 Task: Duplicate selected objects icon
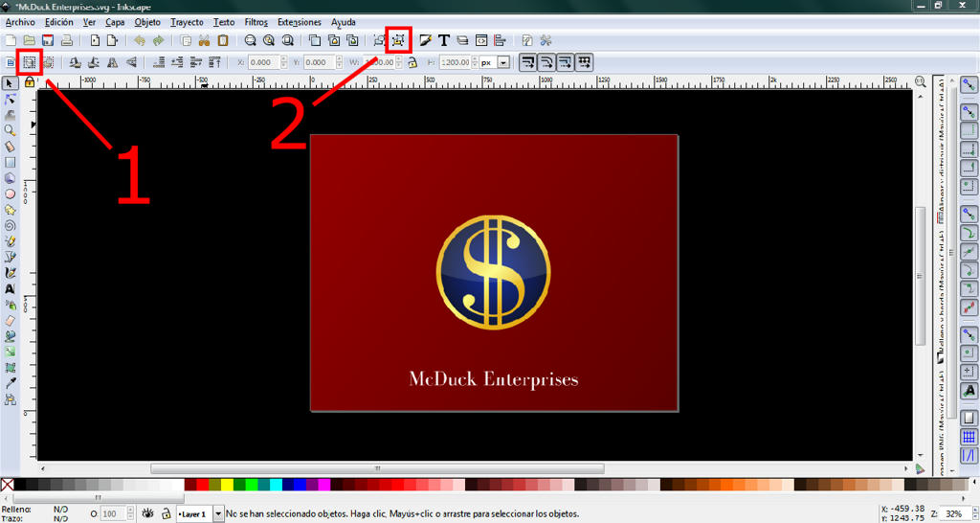(315, 40)
